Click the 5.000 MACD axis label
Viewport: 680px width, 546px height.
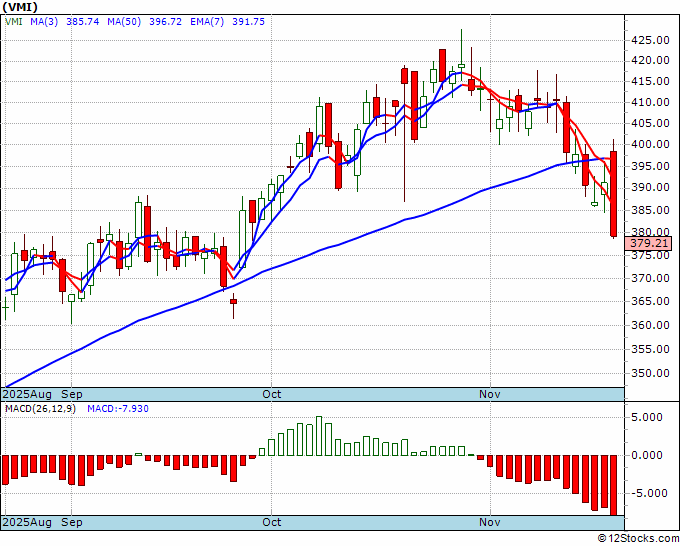[647, 418]
